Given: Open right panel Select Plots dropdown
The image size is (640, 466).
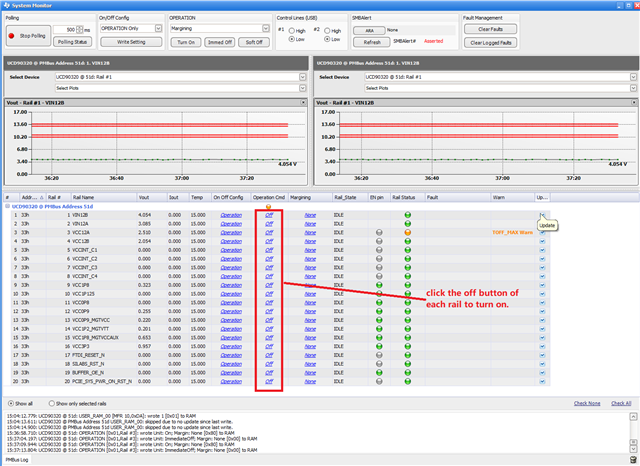Looking at the screenshot, I should coord(633,88).
